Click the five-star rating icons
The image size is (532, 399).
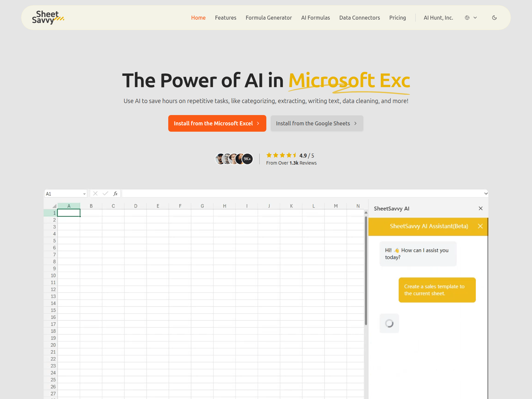[281, 155]
